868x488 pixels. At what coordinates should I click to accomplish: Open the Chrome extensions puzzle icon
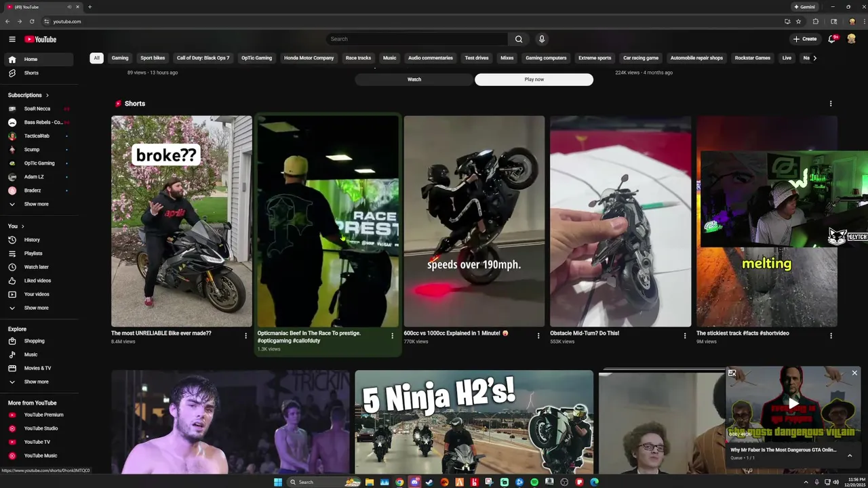(816, 21)
